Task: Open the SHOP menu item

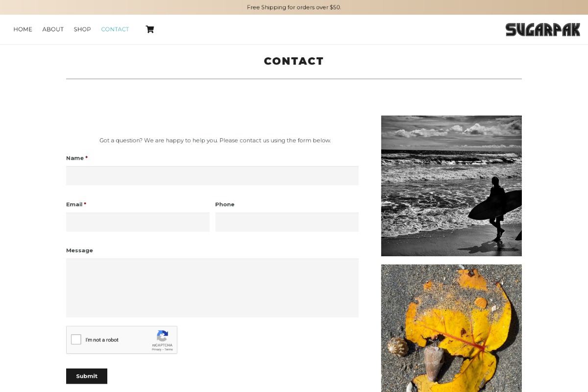Action: pyautogui.click(x=82, y=29)
